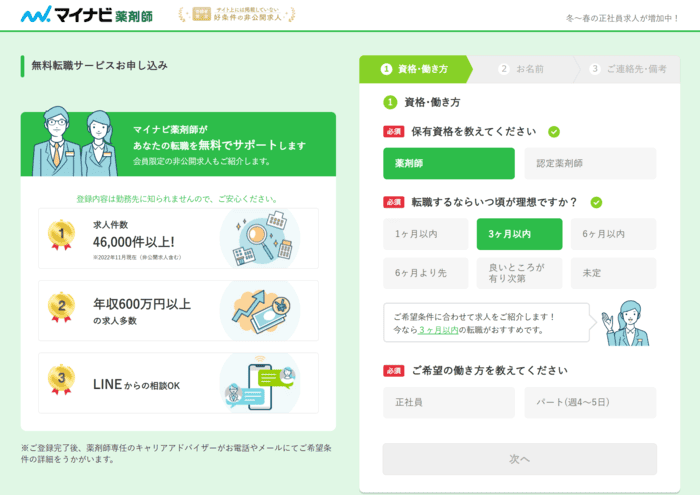Select 良いところが有り次第 timing option
Image resolution: width=700 pixels, height=495 pixels.
(519, 273)
